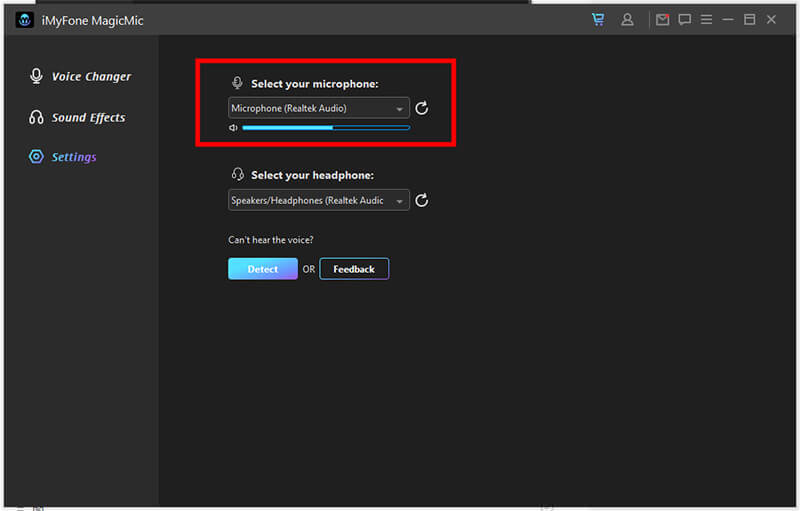Viewport: 800px width, 511px height.
Task: Click the microphone volume speaker icon
Action: tap(233, 127)
